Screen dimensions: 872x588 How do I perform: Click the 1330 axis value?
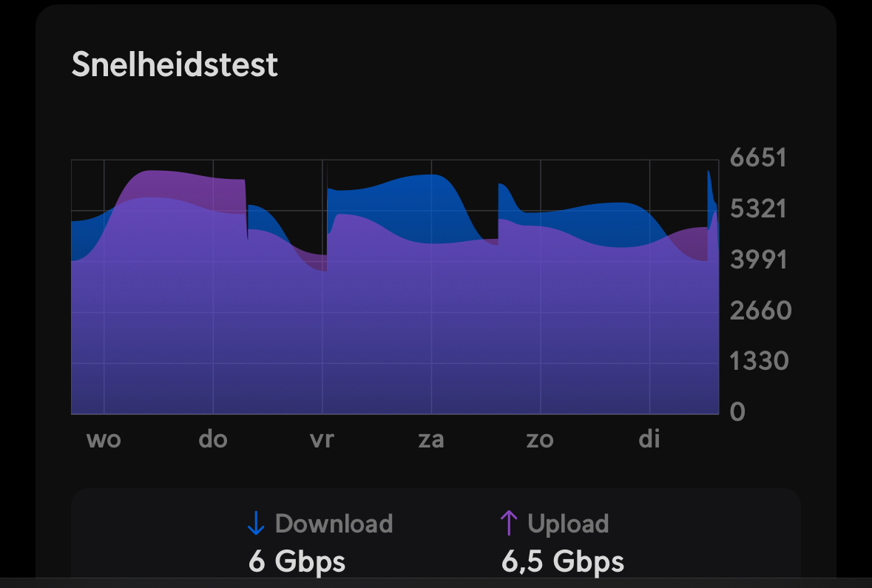(759, 362)
